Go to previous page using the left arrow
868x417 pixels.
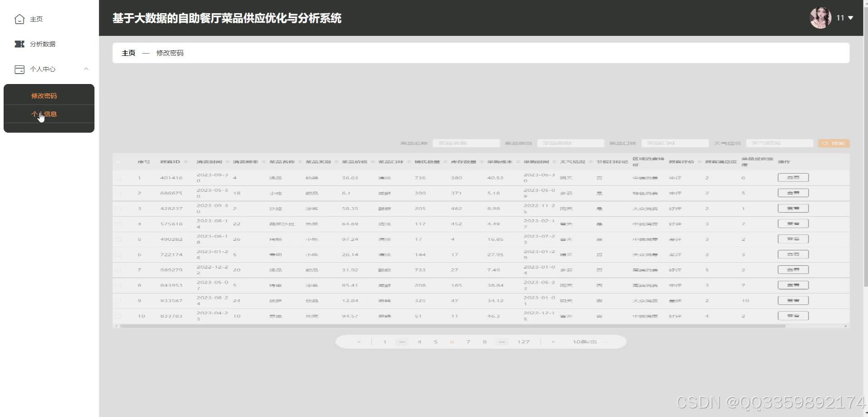click(x=359, y=342)
